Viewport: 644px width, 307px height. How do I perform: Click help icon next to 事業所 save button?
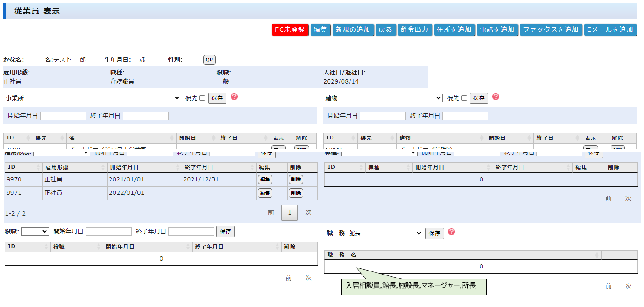coord(234,97)
